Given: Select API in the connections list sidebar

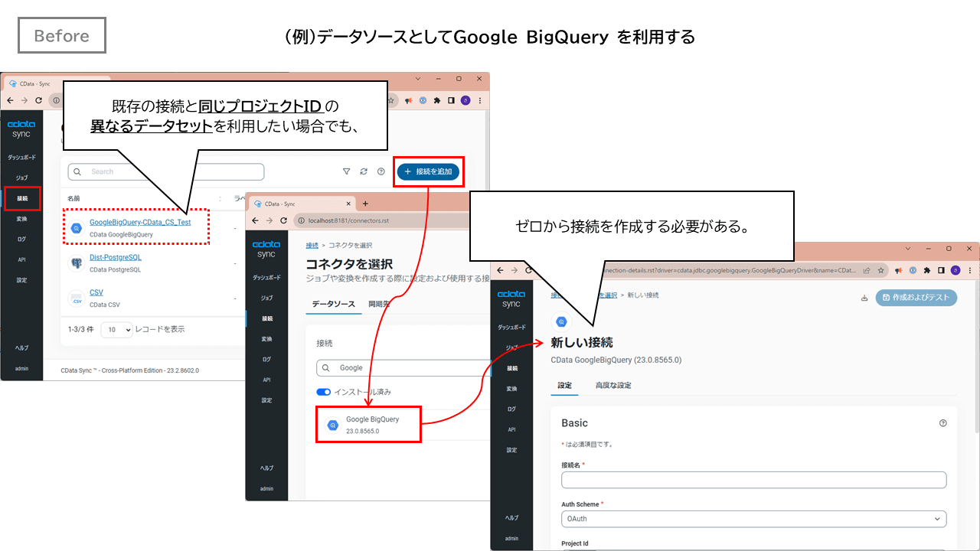Looking at the screenshot, I should pyautogui.click(x=21, y=259).
